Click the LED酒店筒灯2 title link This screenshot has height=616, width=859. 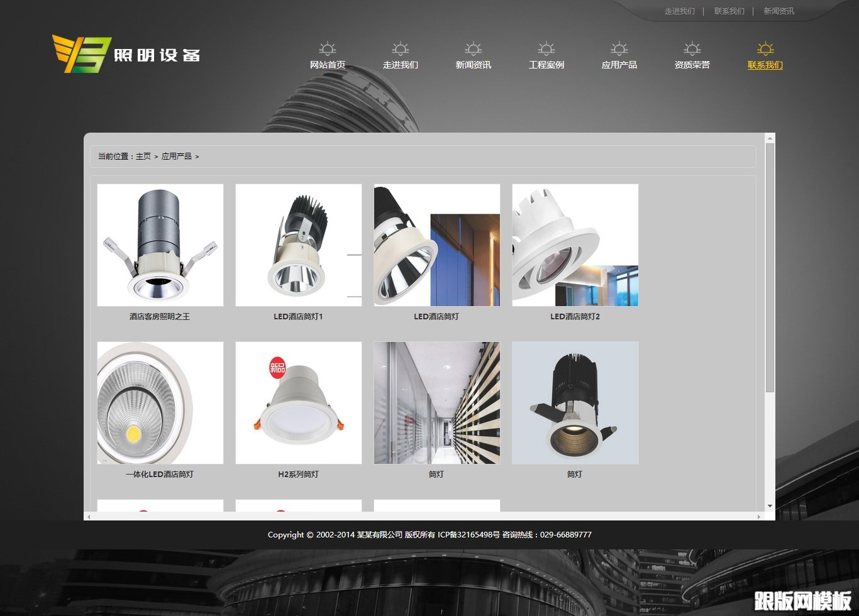tap(575, 317)
